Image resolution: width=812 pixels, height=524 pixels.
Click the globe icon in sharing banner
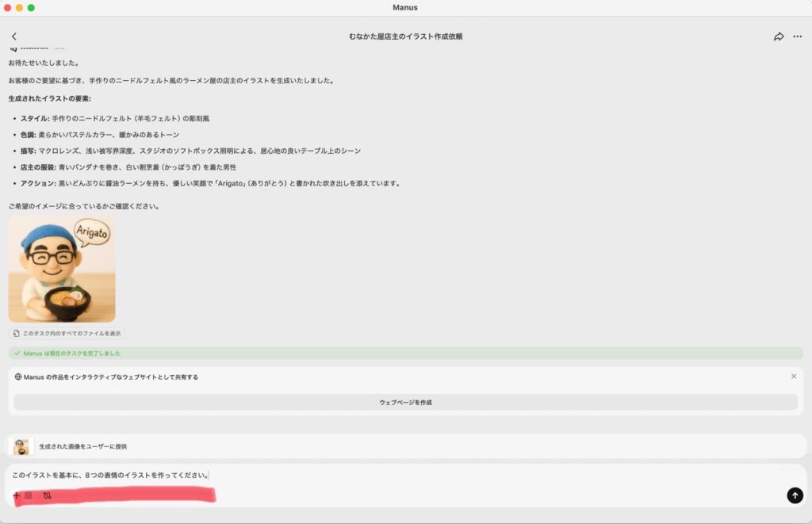[x=18, y=377]
